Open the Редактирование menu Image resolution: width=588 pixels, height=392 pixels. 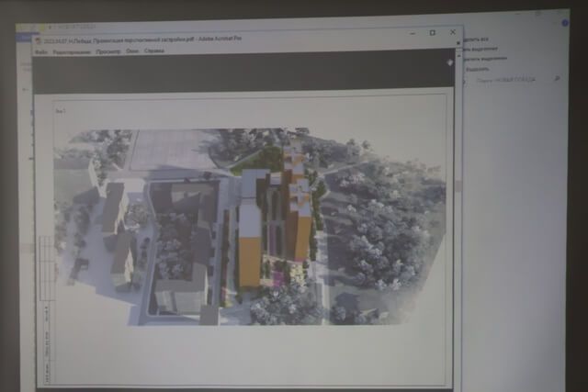(72, 51)
